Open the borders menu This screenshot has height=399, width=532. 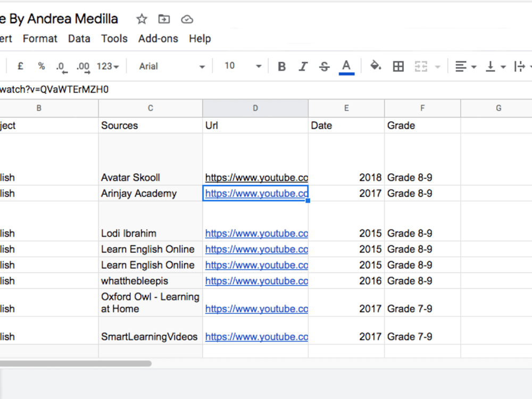[x=398, y=66]
